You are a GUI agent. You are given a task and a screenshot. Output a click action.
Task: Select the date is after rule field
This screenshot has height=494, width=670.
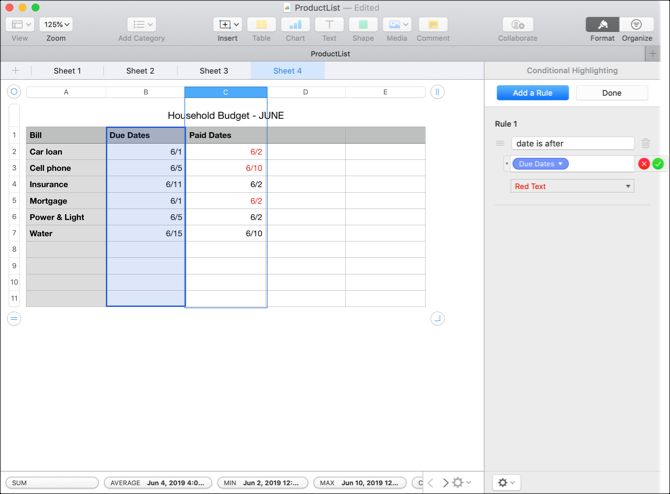(x=572, y=143)
